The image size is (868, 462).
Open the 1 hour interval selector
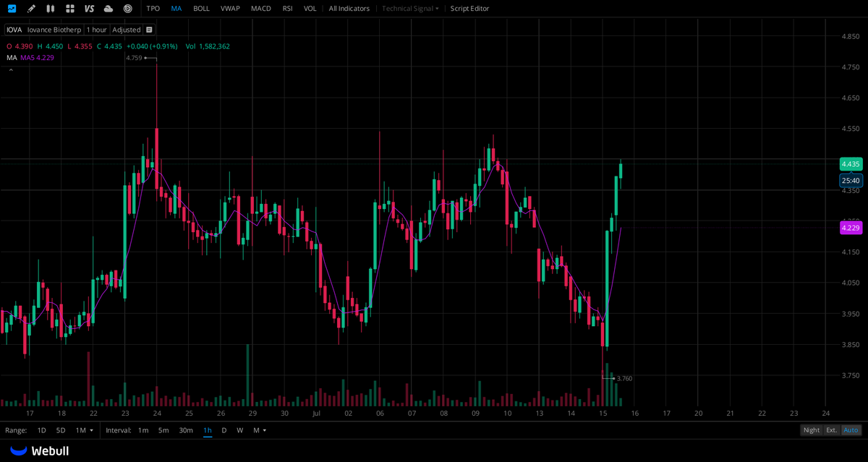tap(96, 30)
